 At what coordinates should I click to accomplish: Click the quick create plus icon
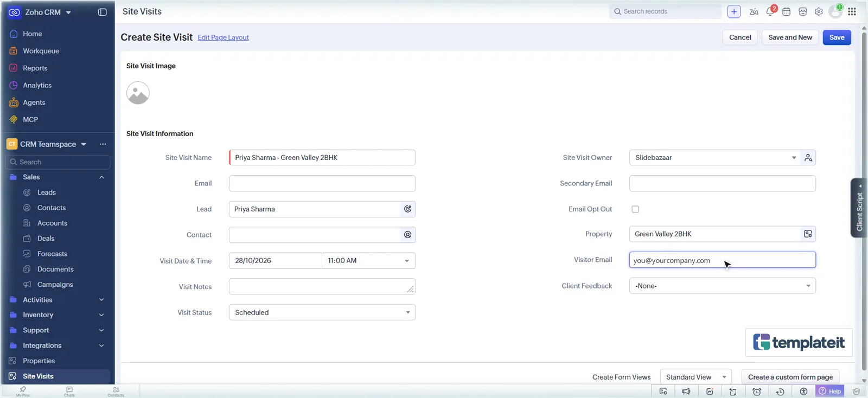pyautogui.click(x=733, y=11)
